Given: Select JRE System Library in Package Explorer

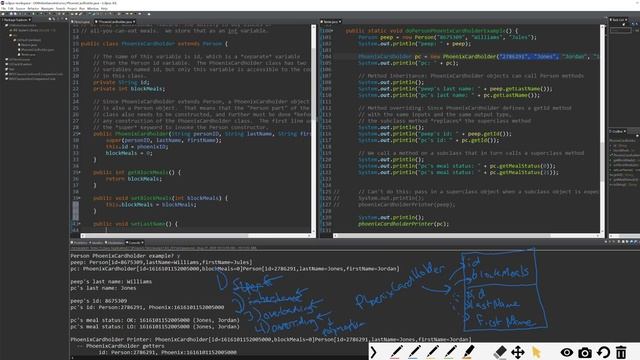Looking at the screenshot, I should tap(32, 30).
